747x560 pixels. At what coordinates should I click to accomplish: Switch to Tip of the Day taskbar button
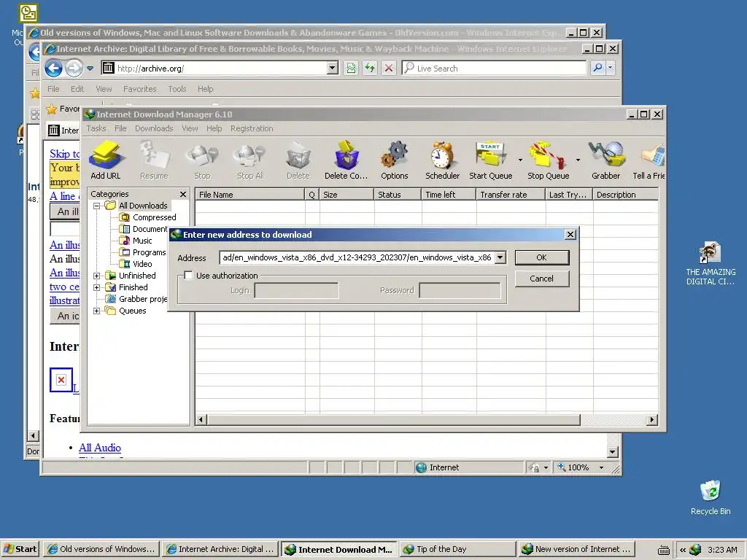coord(457,549)
